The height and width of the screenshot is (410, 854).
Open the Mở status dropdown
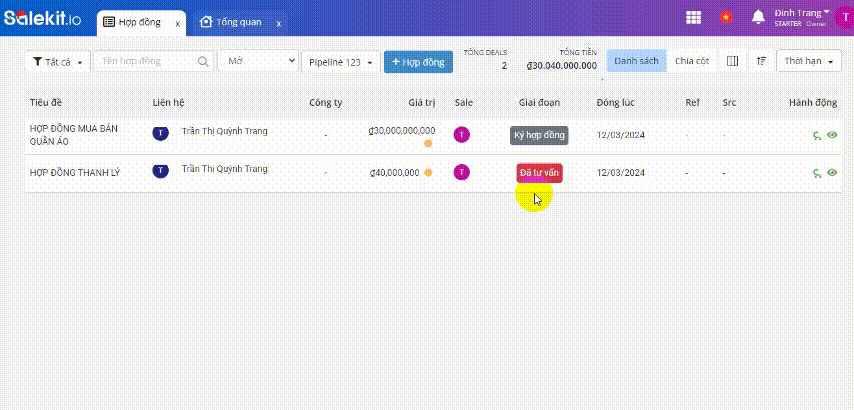pyautogui.click(x=258, y=61)
